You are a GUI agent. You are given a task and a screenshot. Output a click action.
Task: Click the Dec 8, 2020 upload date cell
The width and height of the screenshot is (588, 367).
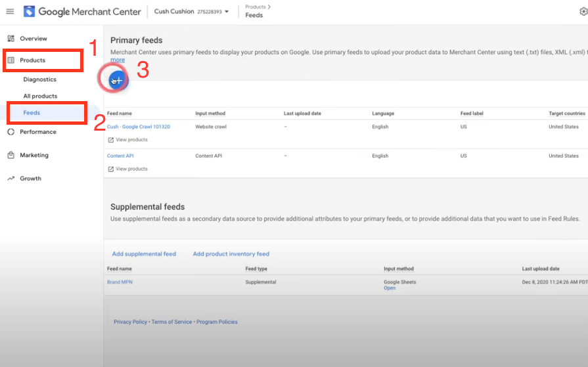click(554, 282)
